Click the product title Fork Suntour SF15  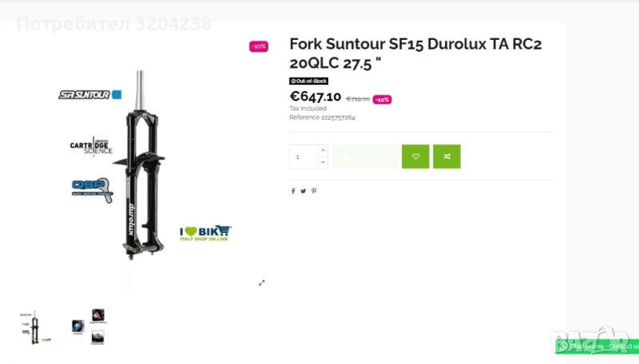pos(415,53)
